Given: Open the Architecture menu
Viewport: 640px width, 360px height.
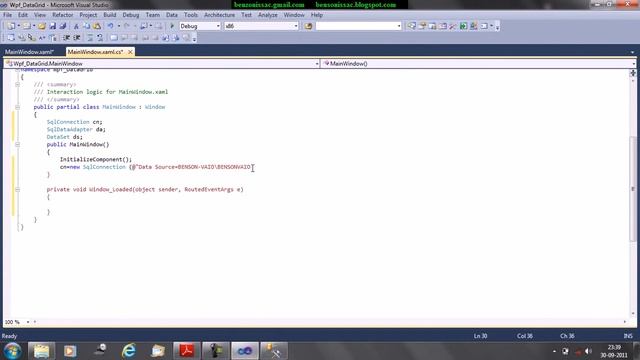Looking at the screenshot, I should tap(219, 15).
